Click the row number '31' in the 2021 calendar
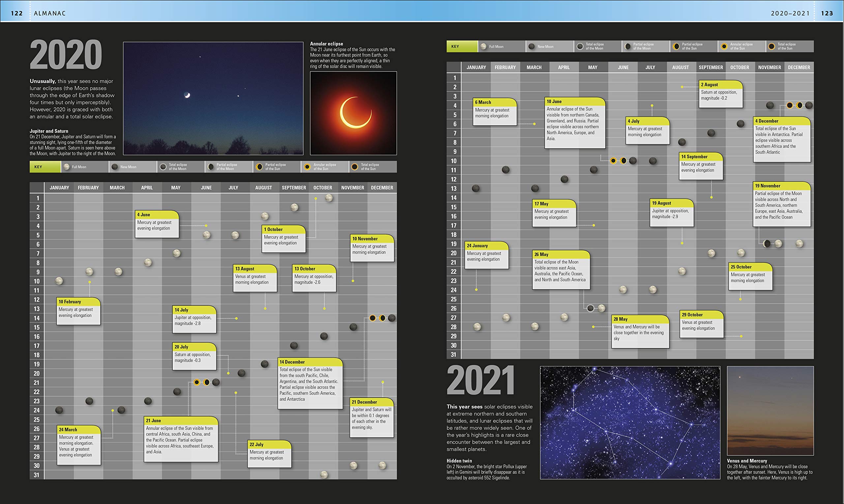 coord(453,354)
